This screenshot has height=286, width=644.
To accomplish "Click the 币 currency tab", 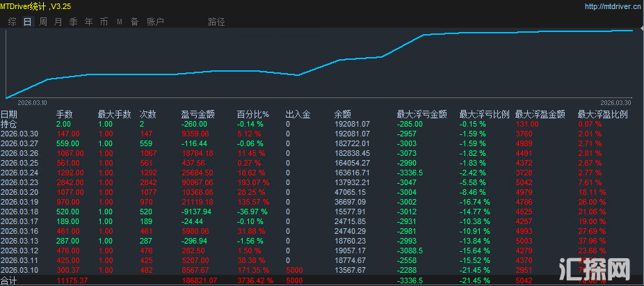I will (x=104, y=22).
